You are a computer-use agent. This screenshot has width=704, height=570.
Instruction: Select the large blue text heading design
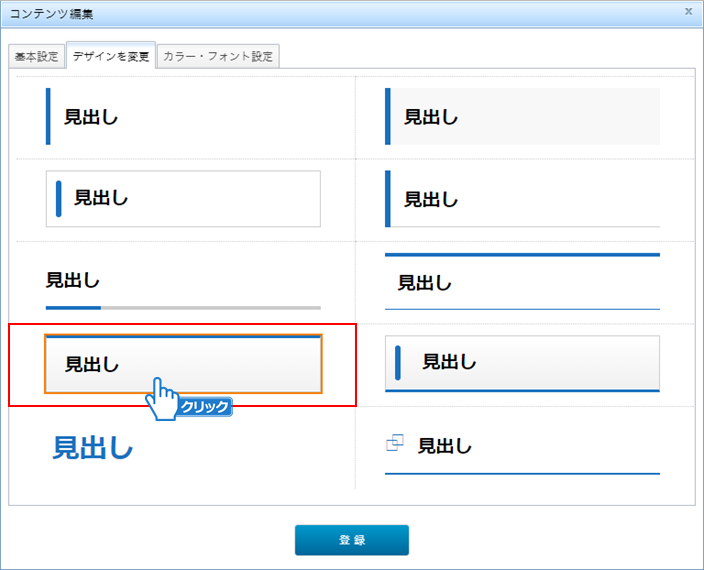click(x=93, y=448)
